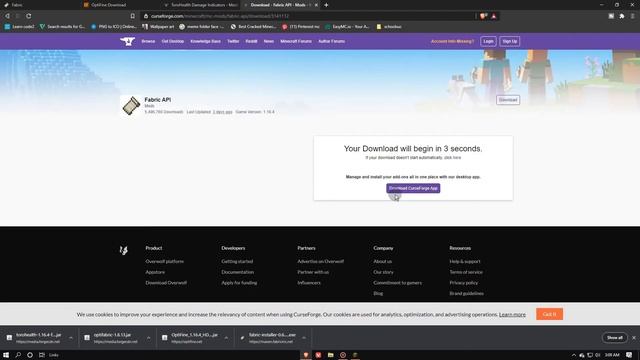Image resolution: width=640 pixels, height=360 pixels.
Task: Close the Fabric API download tab
Action: [316, 5]
